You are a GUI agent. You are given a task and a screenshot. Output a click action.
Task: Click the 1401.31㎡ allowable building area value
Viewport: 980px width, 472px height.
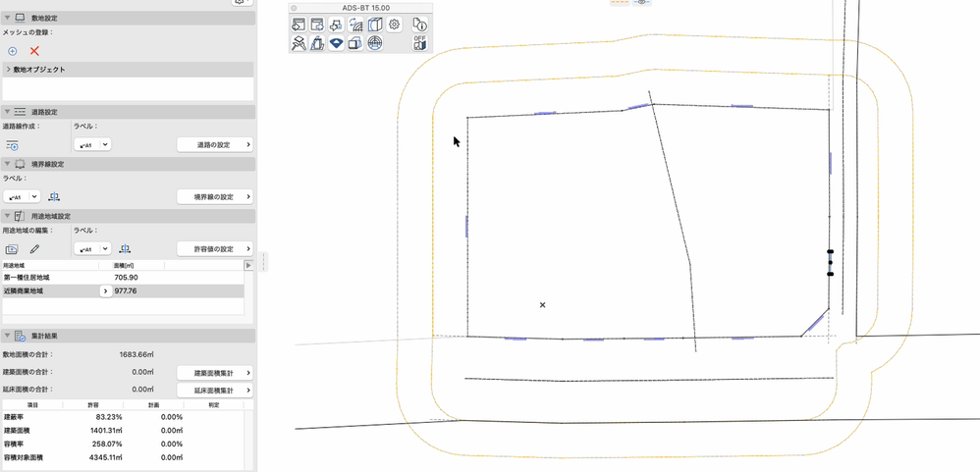[106, 431]
